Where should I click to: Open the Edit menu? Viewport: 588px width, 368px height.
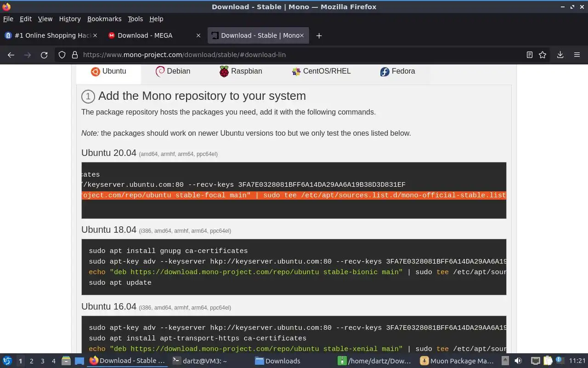(x=26, y=19)
